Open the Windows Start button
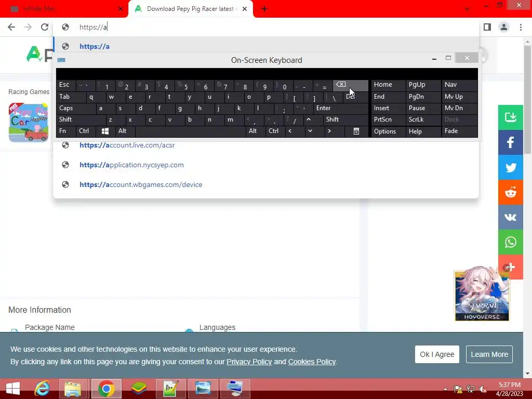The image size is (532, 399). click(13, 389)
